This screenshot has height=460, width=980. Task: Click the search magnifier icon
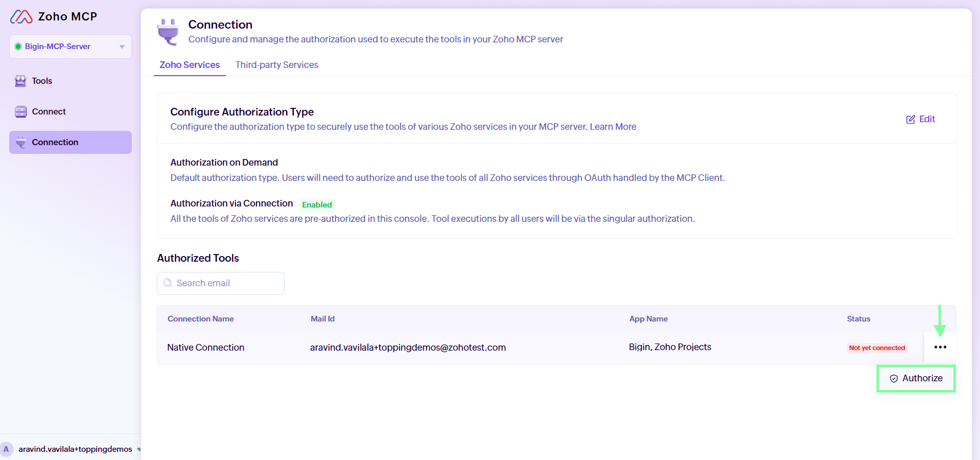coord(168,283)
